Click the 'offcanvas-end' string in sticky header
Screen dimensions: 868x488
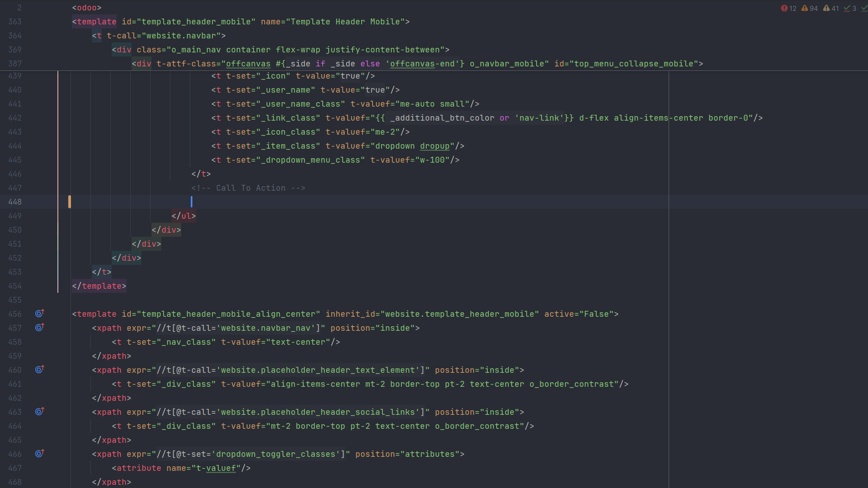[x=422, y=64]
